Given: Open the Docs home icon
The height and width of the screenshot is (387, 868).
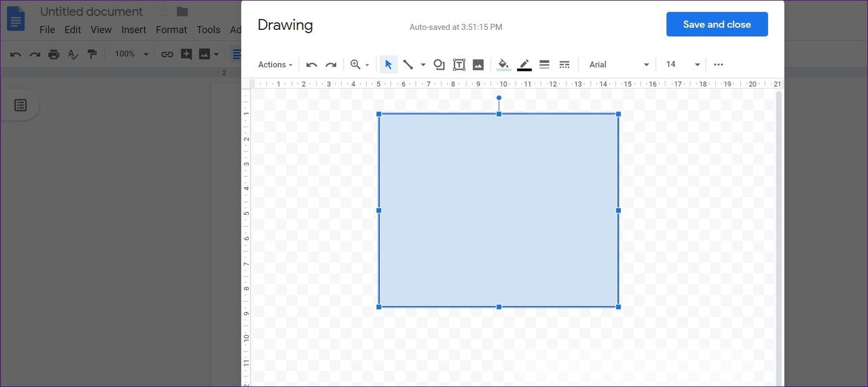Looking at the screenshot, I should [16, 19].
